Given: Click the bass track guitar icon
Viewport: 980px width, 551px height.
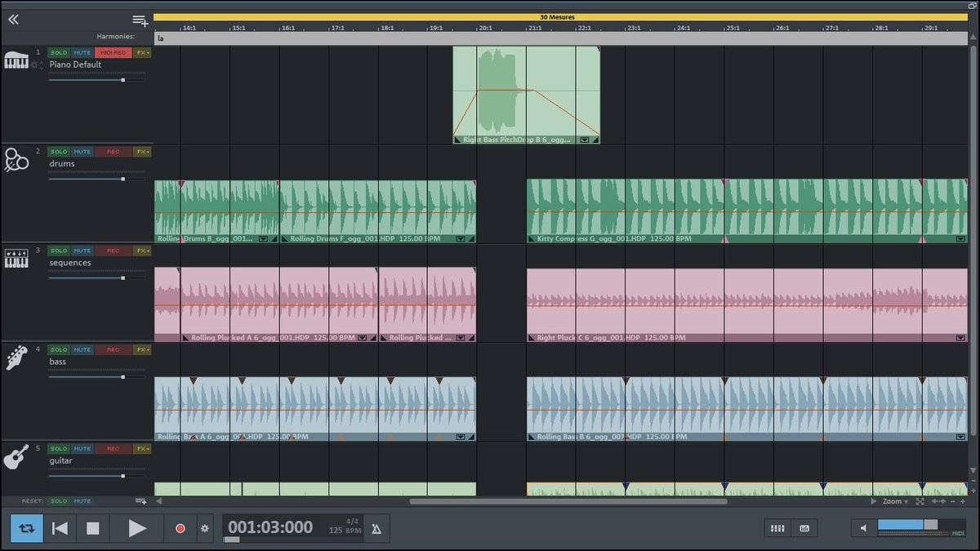Looking at the screenshot, I should click(x=16, y=358).
